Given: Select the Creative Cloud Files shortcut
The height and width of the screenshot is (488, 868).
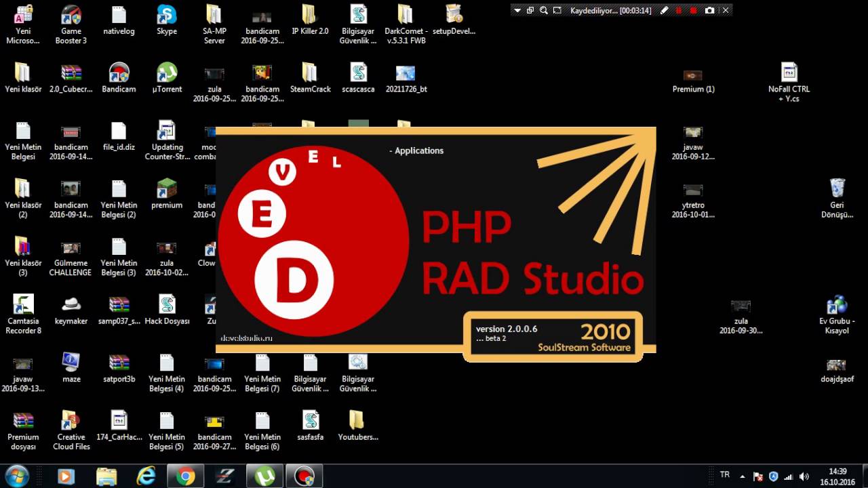Looking at the screenshot, I should [x=71, y=431].
